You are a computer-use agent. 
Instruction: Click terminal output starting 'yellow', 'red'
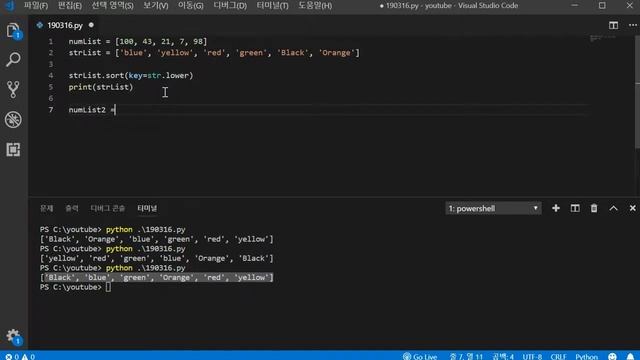(x=157, y=258)
